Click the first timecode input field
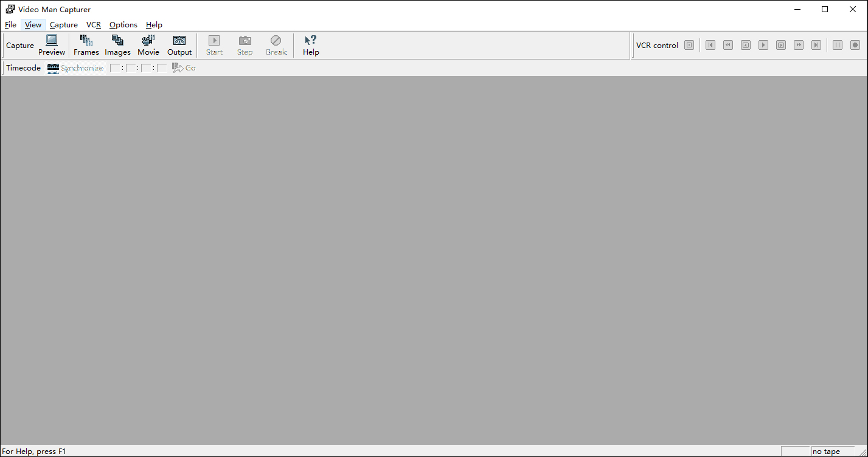 tap(115, 68)
